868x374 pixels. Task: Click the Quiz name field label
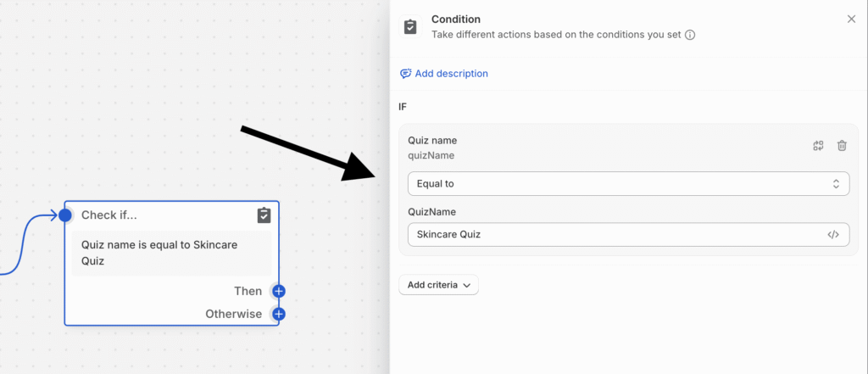(x=432, y=141)
